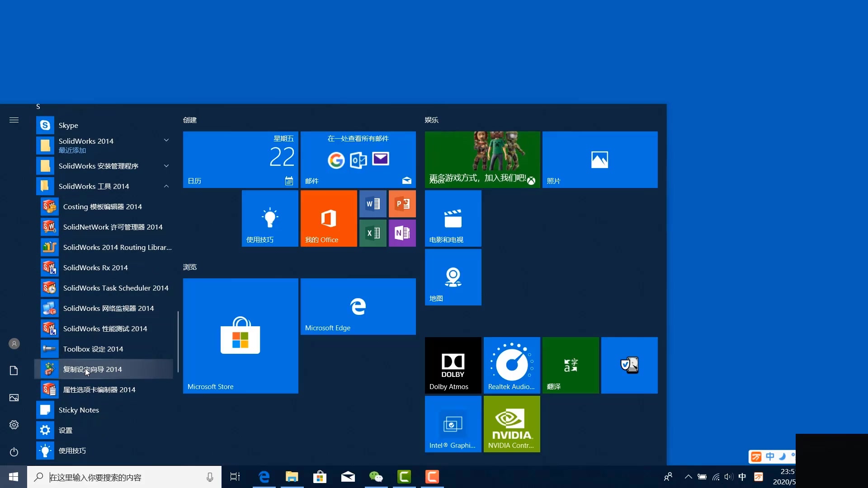Open the Excel tile icon
The height and width of the screenshot is (488, 868).
pos(373,233)
